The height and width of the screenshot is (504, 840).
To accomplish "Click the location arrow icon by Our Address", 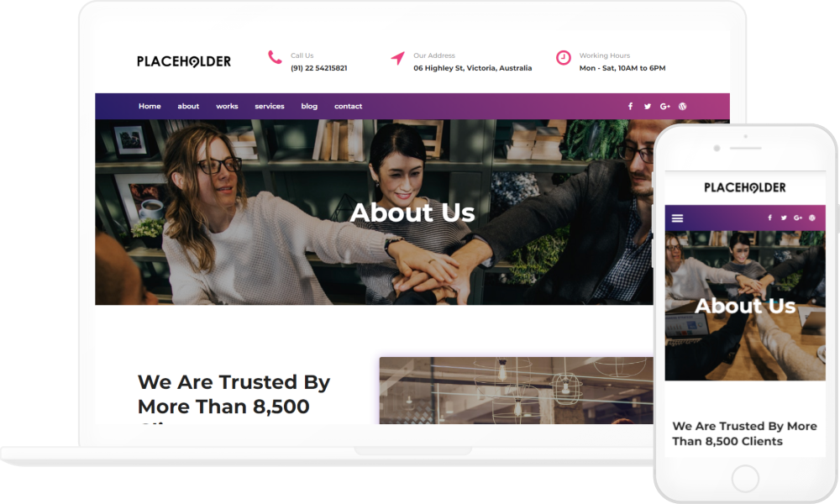I will pyautogui.click(x=397, y=58).
